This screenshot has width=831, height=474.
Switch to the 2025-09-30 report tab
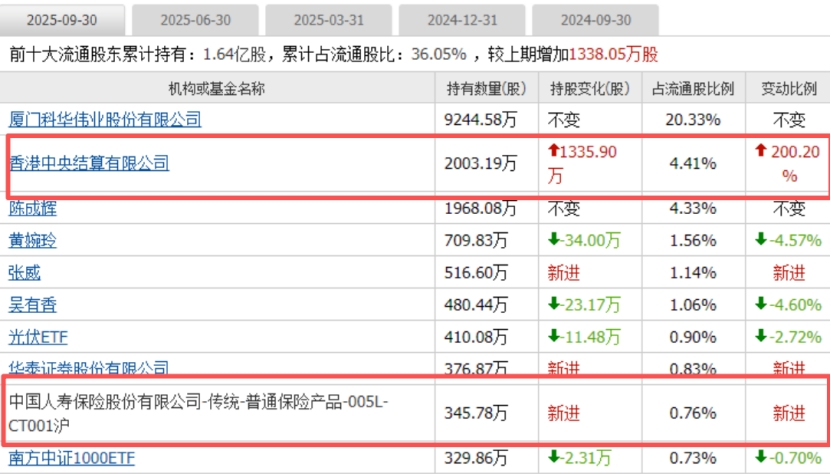click(x=62, y=20)
